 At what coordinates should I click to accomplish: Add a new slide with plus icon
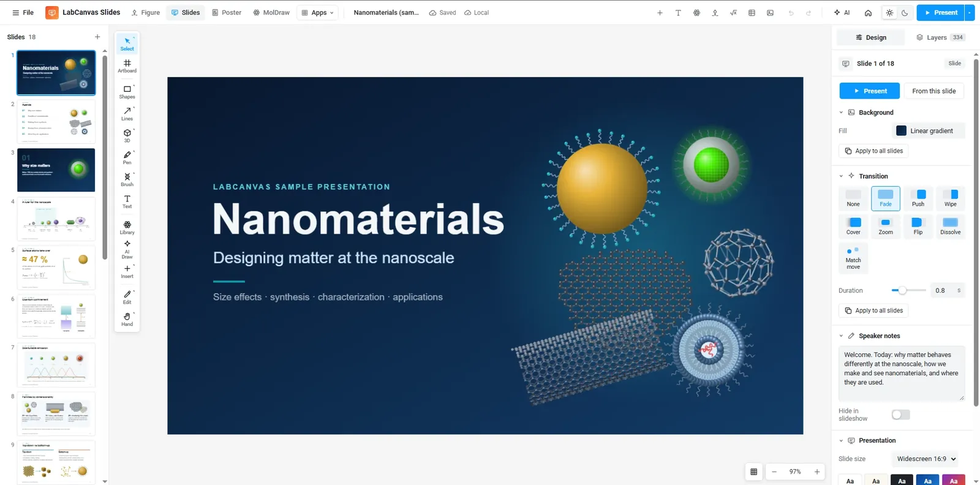[97, 37]
